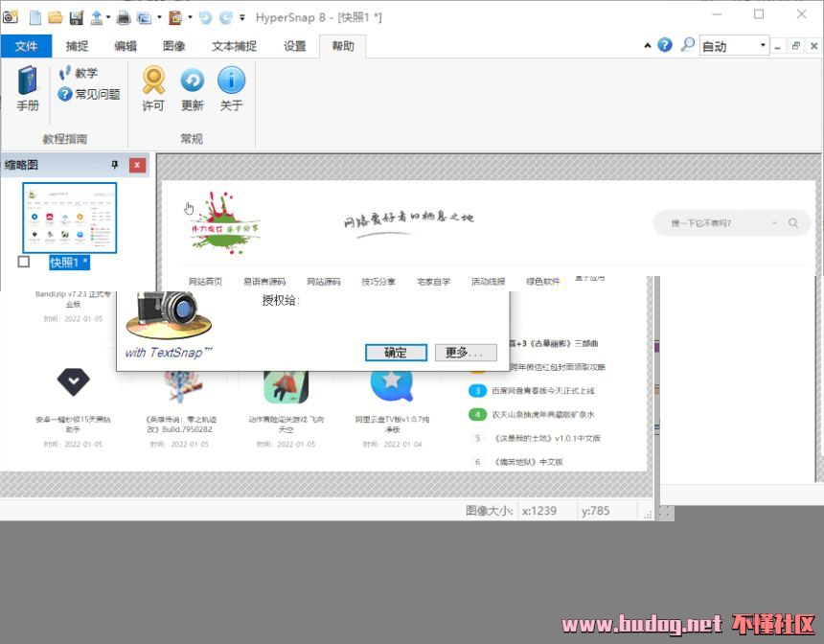Open the customize quick access toolbar arrow
Viewport: 824px width, 644px height.
pyautogui.click(x=242, y=17)
